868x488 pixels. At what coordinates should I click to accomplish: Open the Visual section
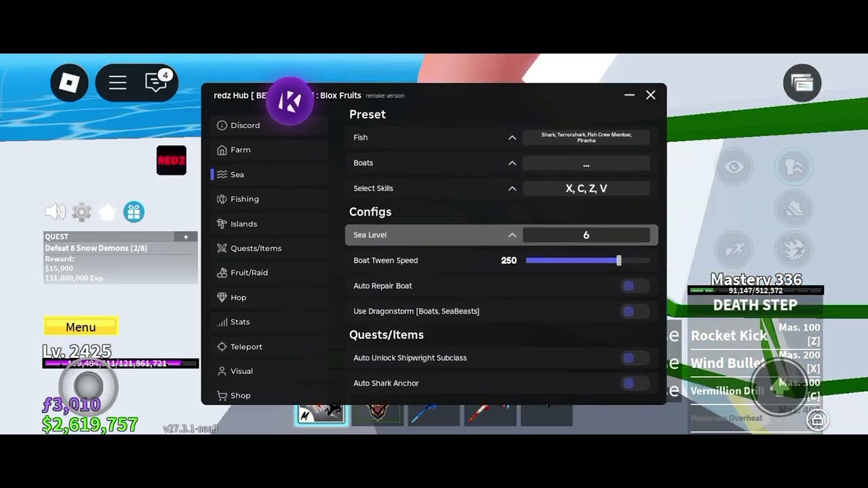click(269, 371)
